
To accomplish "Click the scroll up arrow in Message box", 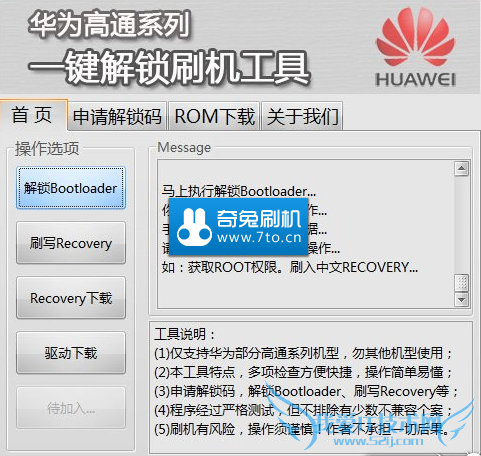I will (462, 168).
